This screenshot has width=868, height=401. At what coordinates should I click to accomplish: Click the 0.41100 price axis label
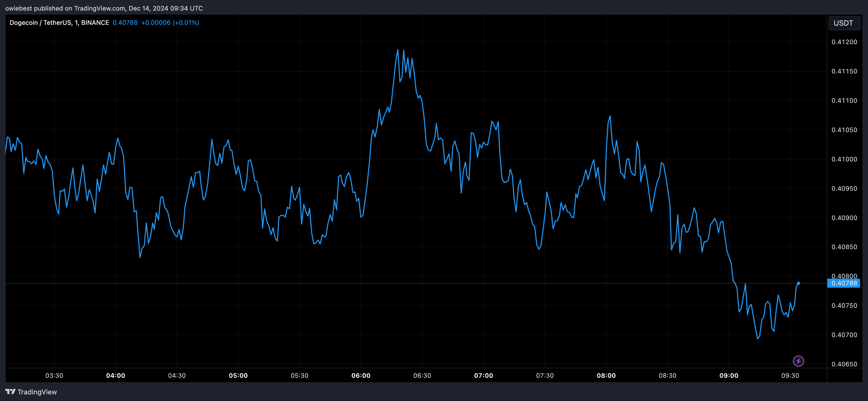[844, 100]
